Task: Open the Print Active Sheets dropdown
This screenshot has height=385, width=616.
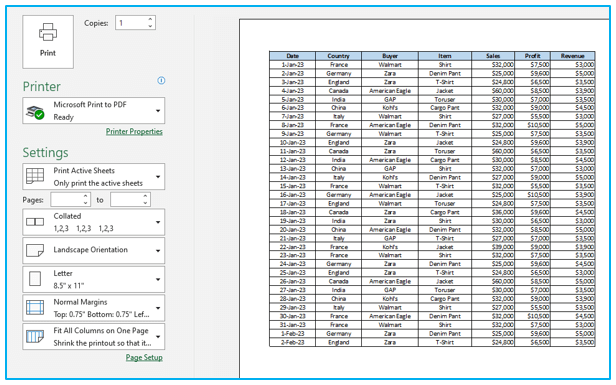Action: click(x=94, y=177)
